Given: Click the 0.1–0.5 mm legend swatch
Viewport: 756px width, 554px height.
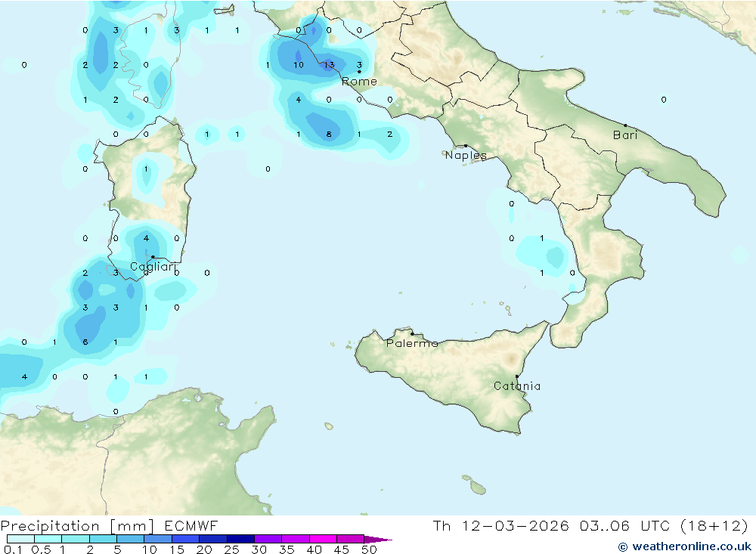Looking at the screenshot, I should click(x=20, y=539).
